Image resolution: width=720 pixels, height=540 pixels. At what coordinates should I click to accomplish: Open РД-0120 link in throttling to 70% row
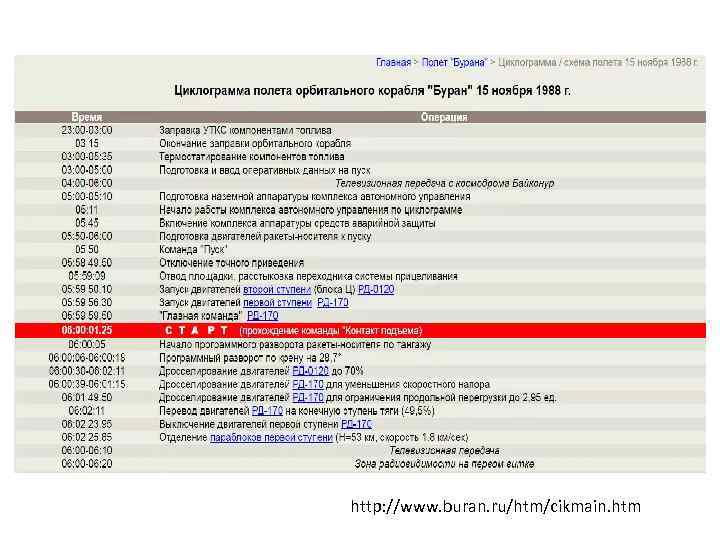tap(310, 371)
